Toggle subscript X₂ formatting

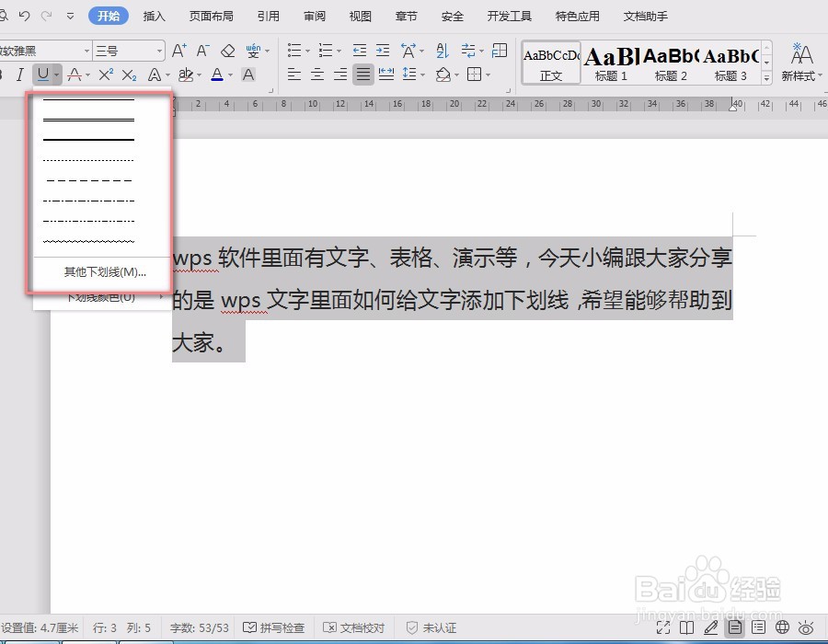[130, 75]
